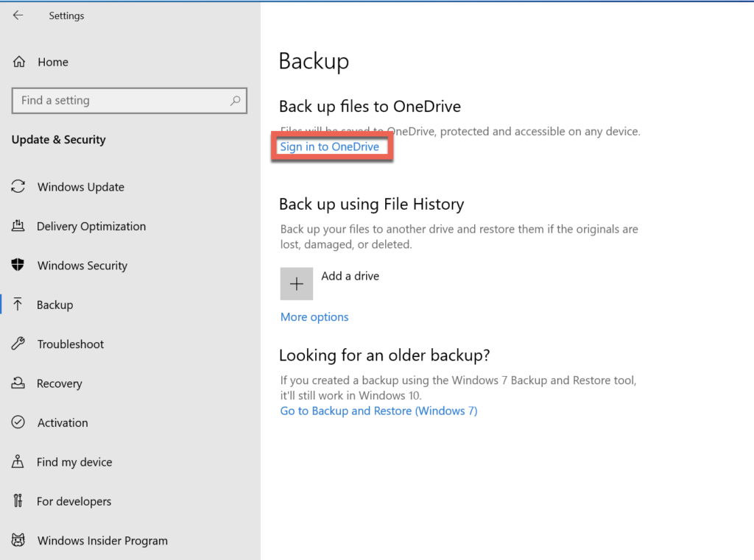Click the Find my device icon

18,461
